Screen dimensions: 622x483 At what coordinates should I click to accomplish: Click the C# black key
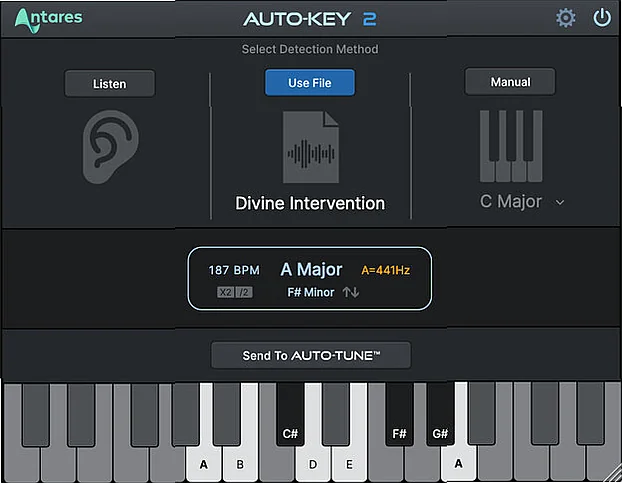(x=290, y=416)
